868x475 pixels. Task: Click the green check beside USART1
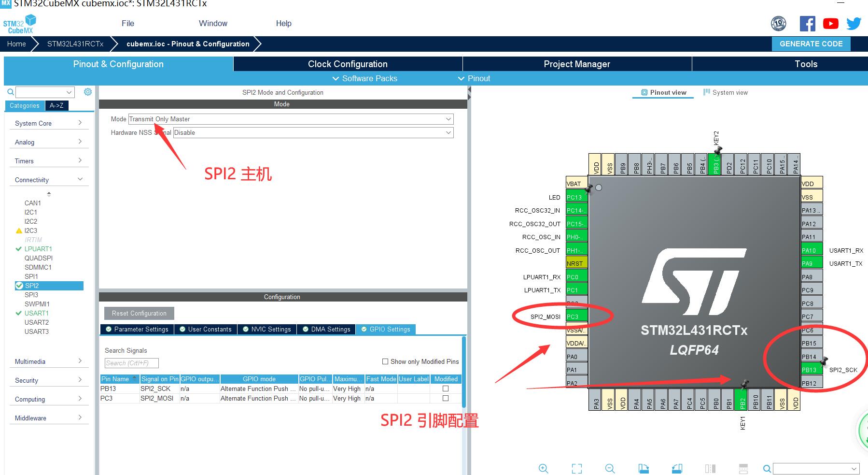tap(19, 313)
